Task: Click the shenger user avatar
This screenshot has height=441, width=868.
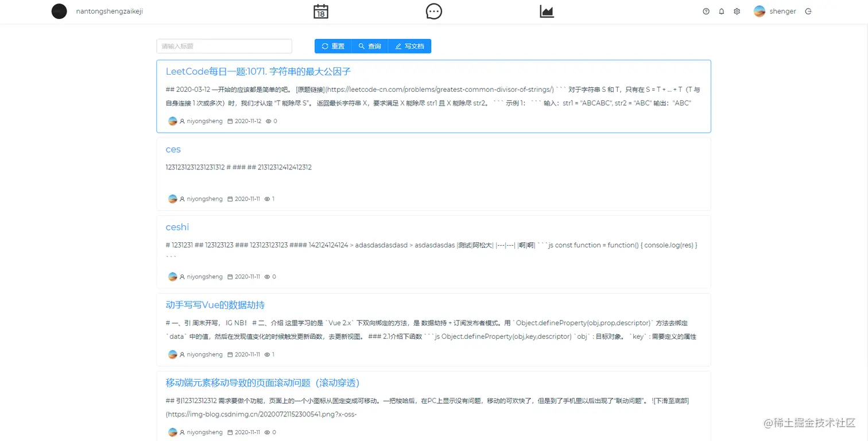Action: pyautogui.click(x=759, y=11)
